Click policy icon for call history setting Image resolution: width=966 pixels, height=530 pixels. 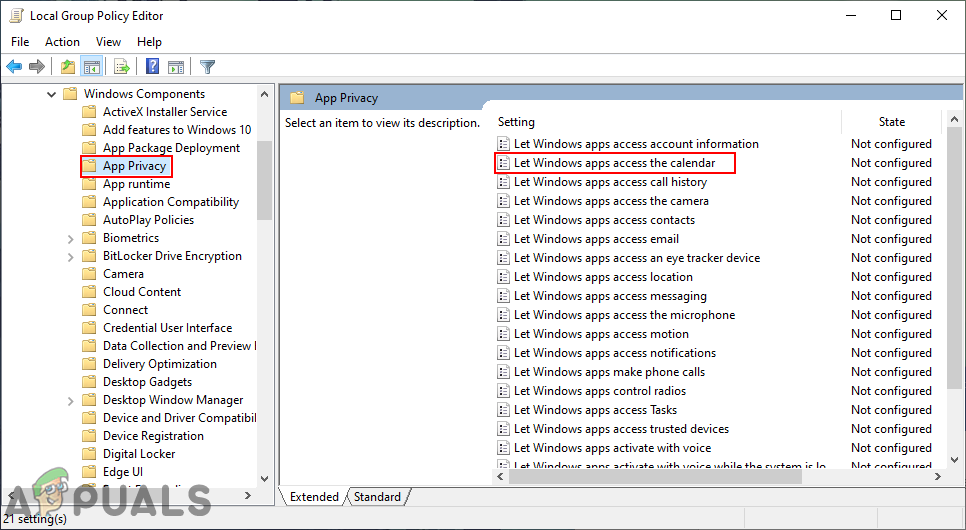pos(504,182)
